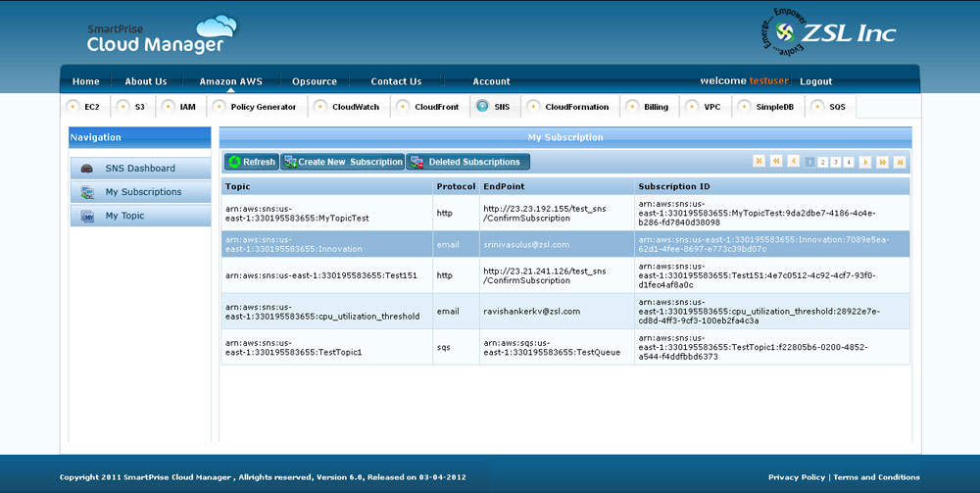
Task: Open Contact Us menu item
Action: (x=396, y=81)
